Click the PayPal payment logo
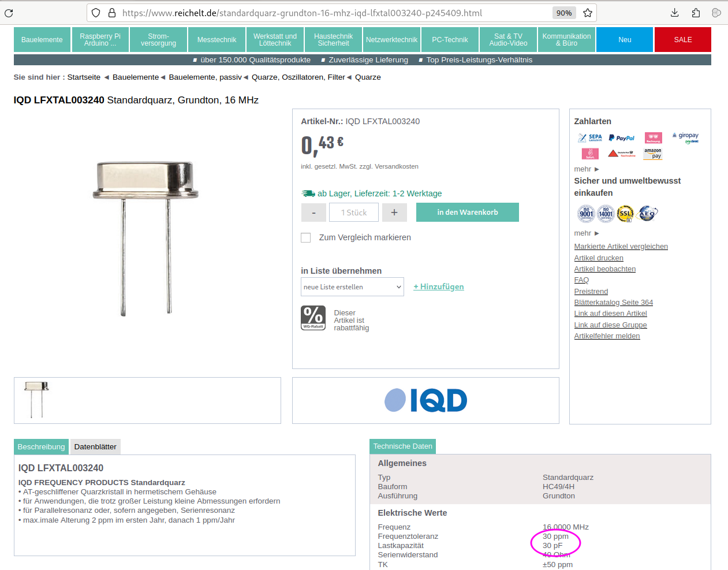The image size is (728, 570). pyautogui.click(x=621, y=138)
